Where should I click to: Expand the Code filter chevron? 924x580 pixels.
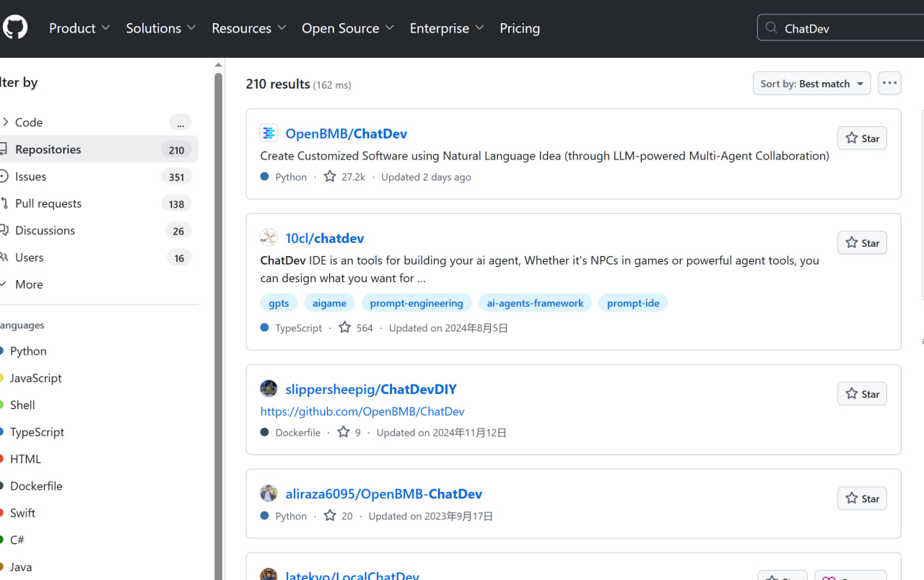tap(5, 122)
